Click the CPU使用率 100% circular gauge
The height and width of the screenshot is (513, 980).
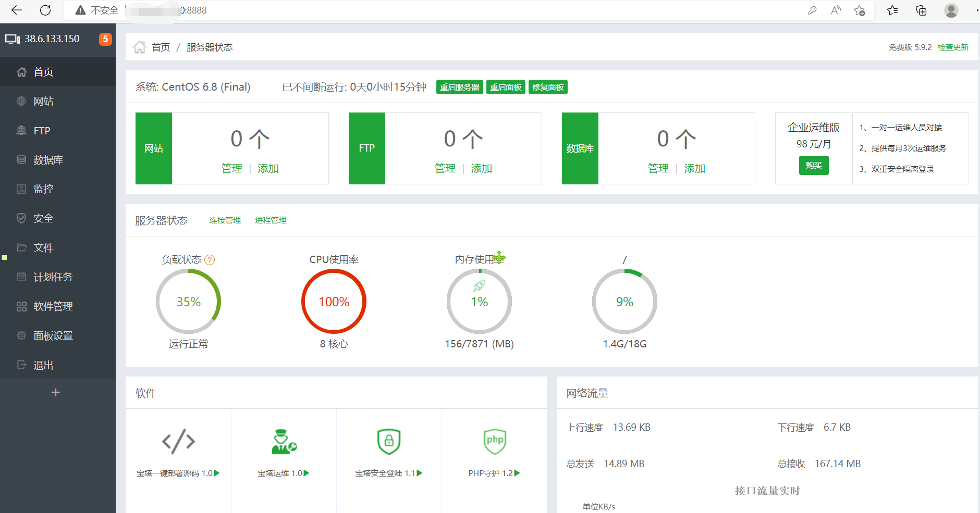(334, 301)
